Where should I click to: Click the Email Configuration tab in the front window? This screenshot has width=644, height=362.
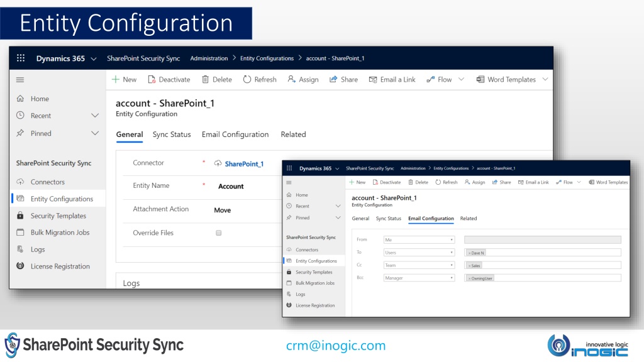point(431,218)
